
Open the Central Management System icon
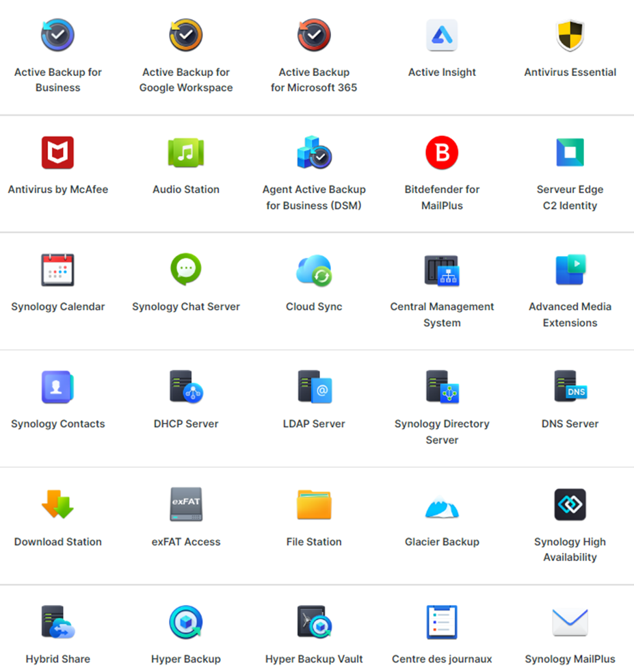pyautogui.click(x=442, y=270)
